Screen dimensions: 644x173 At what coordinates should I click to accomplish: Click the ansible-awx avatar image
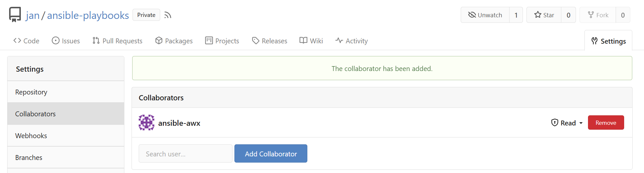pyautogui.click(x=147, y=123)
